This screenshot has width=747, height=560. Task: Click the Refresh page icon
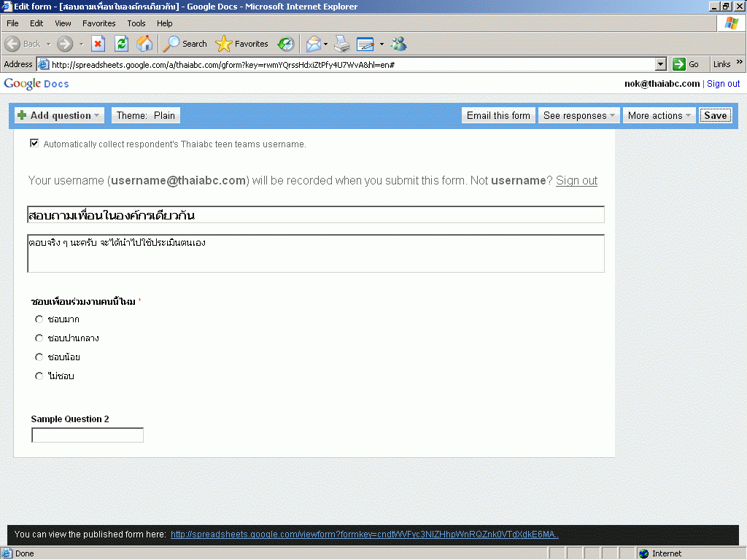tap(121, 44)
